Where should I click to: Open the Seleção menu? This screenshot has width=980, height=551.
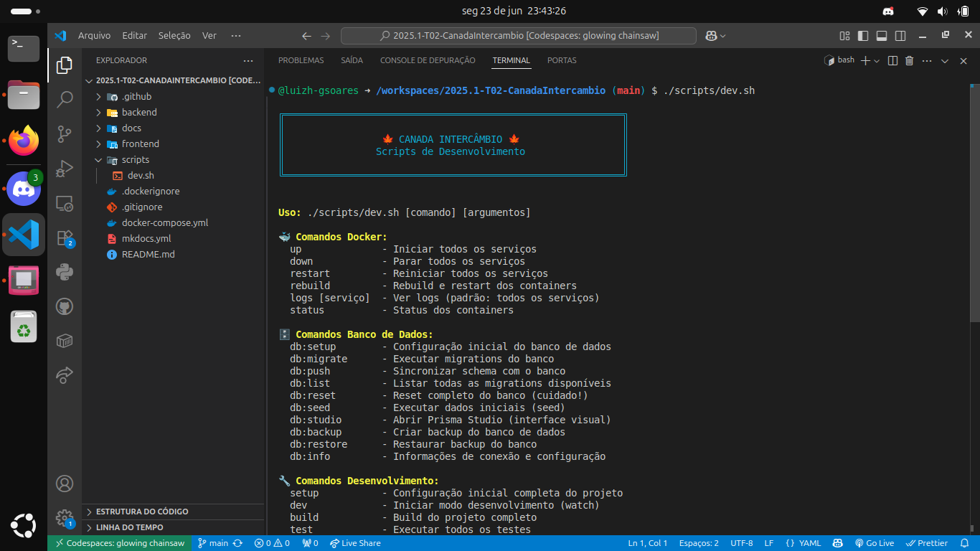(174, 35)
